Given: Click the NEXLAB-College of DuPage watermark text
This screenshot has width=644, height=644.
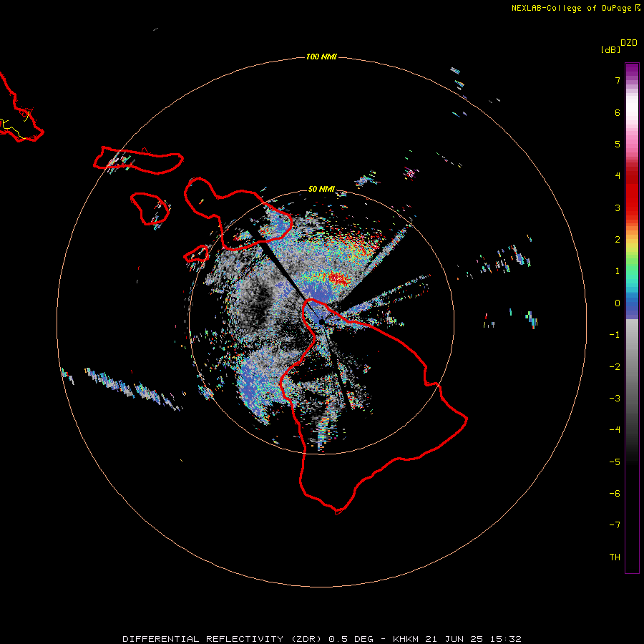Looking at the screenshot, I should pyautogui.click(x=572, y=8).
